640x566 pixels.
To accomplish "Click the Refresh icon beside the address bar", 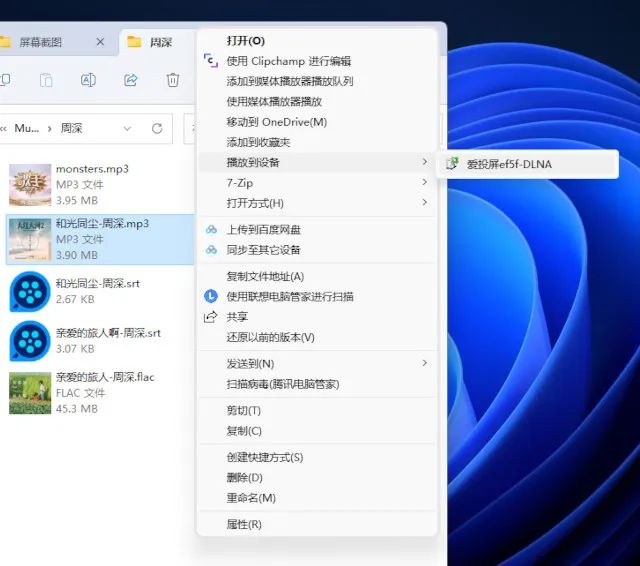I will point(157,128).
